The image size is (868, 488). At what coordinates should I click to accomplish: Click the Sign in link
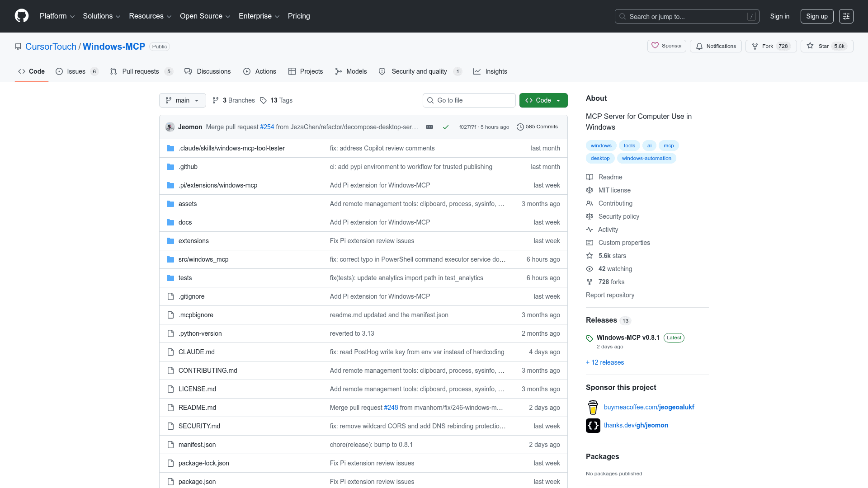point(780,16)
